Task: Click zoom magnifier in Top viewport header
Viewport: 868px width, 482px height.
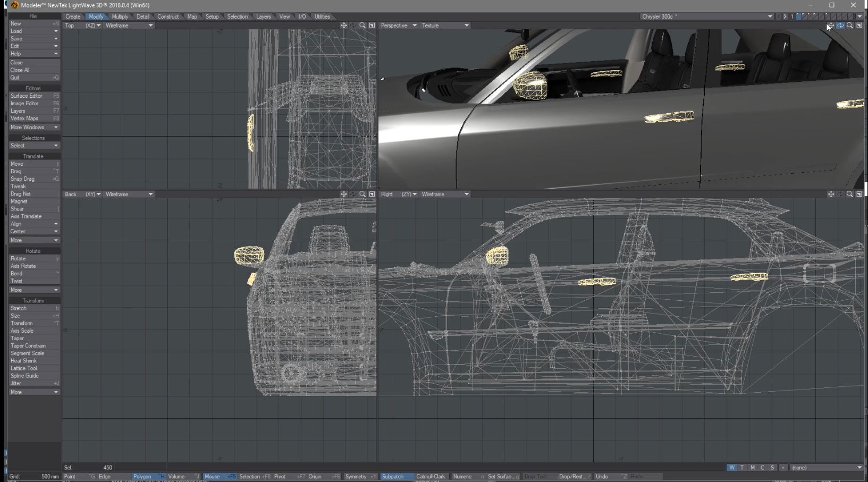Action: coord(363,26)
